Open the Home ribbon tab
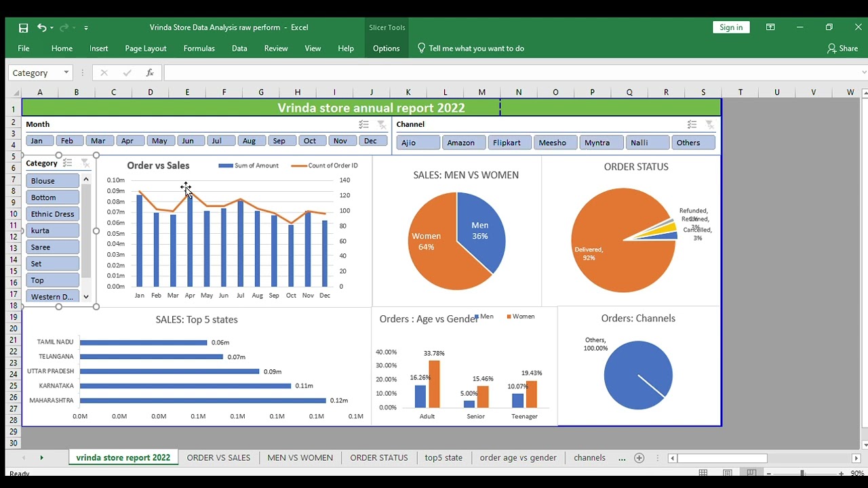 (x=62, y=48)
